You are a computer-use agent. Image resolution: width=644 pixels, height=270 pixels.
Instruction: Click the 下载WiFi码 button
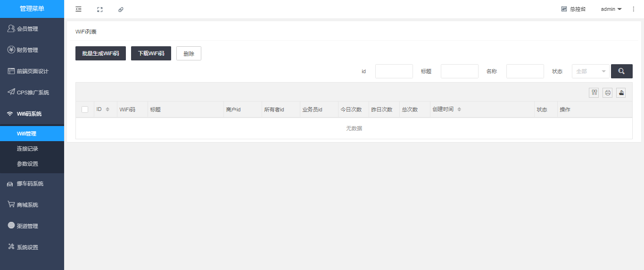pos(151,53)
